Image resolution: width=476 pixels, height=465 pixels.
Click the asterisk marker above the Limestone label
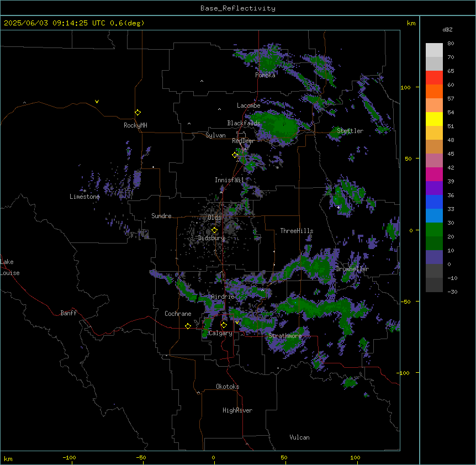pyautogui.click(x=85, y=191)
